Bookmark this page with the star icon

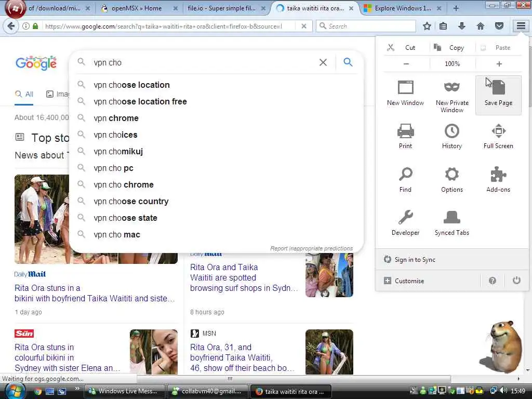point(427,26)
